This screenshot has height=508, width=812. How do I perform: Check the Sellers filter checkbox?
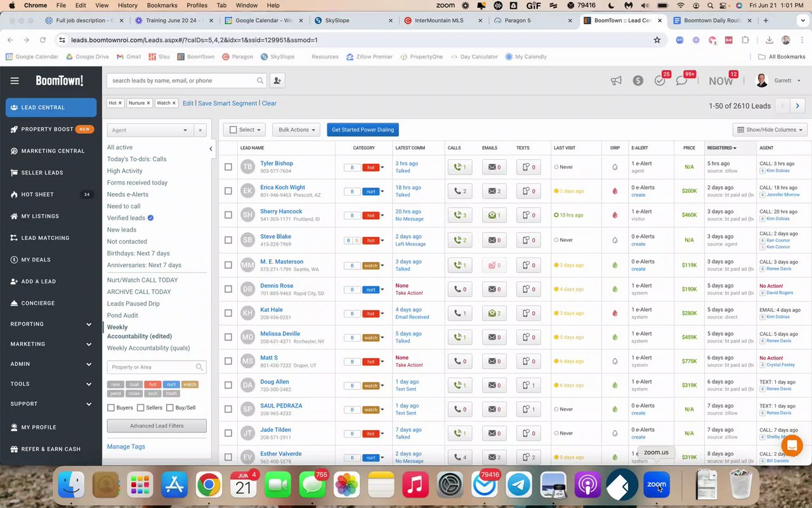(141, 408)
